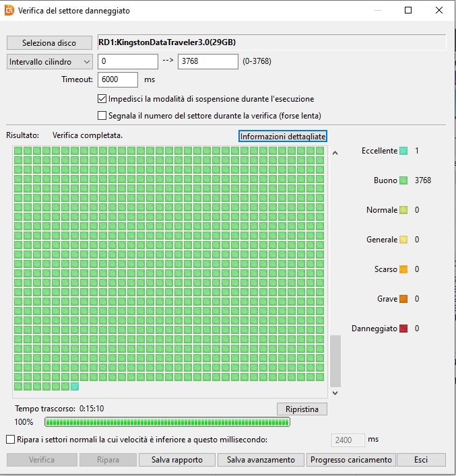The width and height of the screenshot is (456, 476).
Task: Open Informazioni dettagliate
Action: (283, 136)
